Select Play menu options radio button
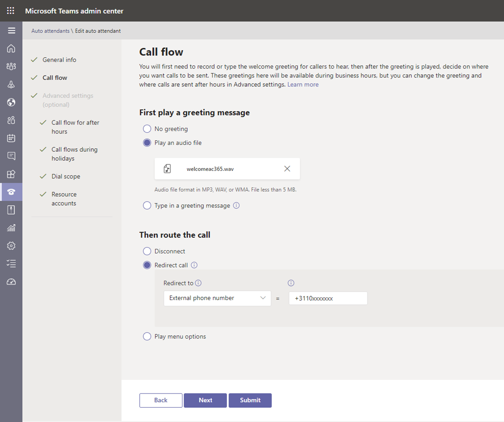The image size is (504, 422). (147, 337)
